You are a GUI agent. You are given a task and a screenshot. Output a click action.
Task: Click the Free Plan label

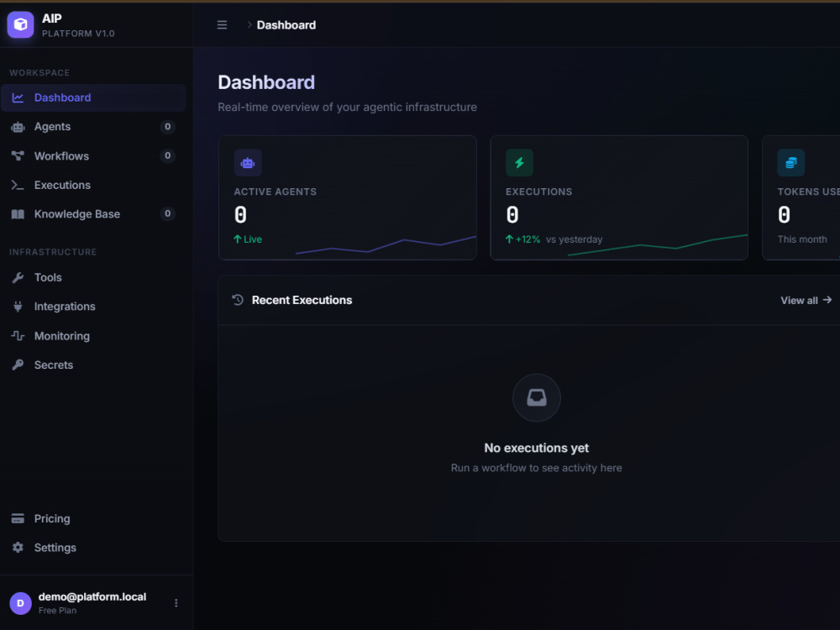coord(57,611)
